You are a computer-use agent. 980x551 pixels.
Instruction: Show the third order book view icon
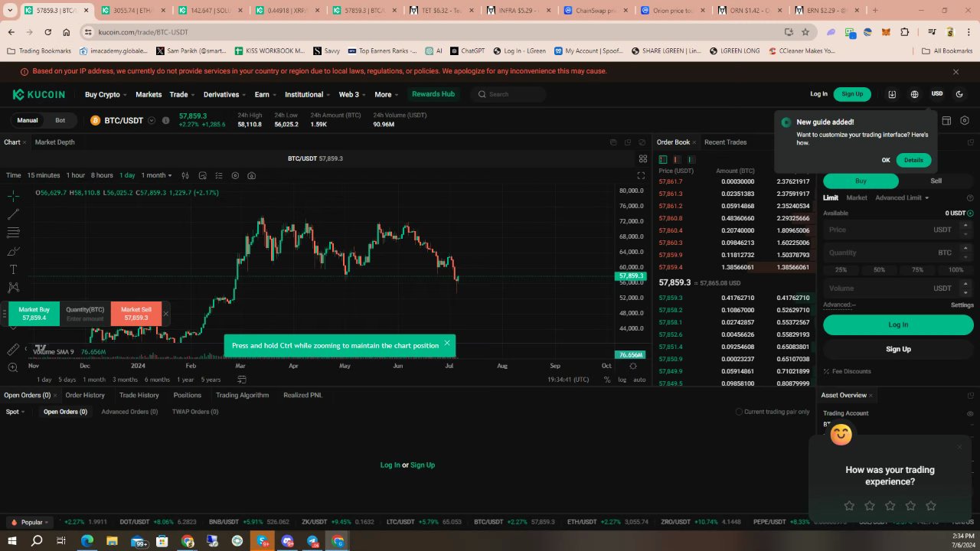[x=691, y=159]
